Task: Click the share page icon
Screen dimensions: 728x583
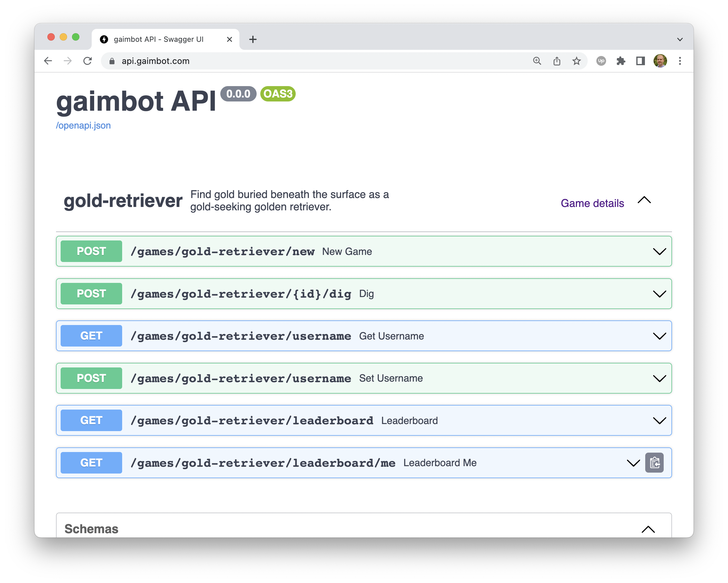Action: click(557, 61)
